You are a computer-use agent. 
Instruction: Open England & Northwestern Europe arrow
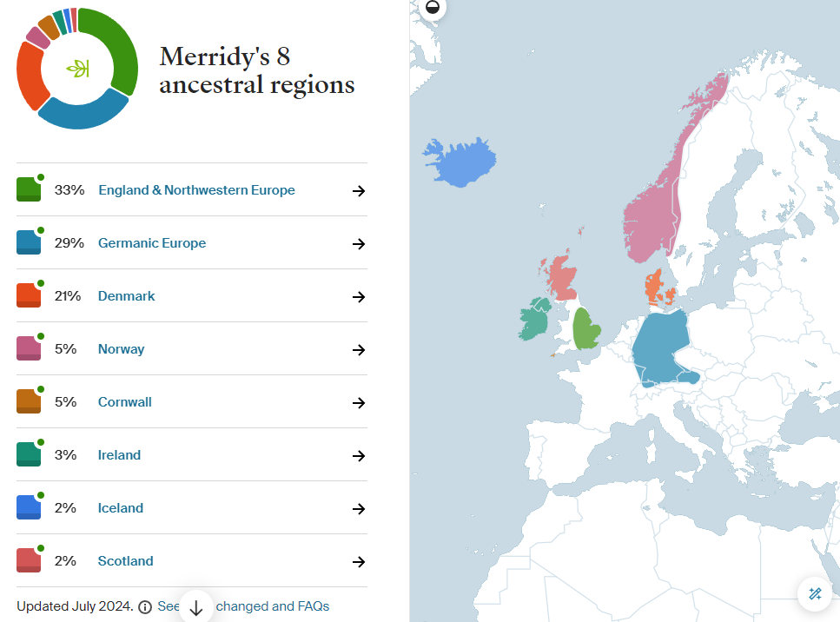tap(358, 191)
